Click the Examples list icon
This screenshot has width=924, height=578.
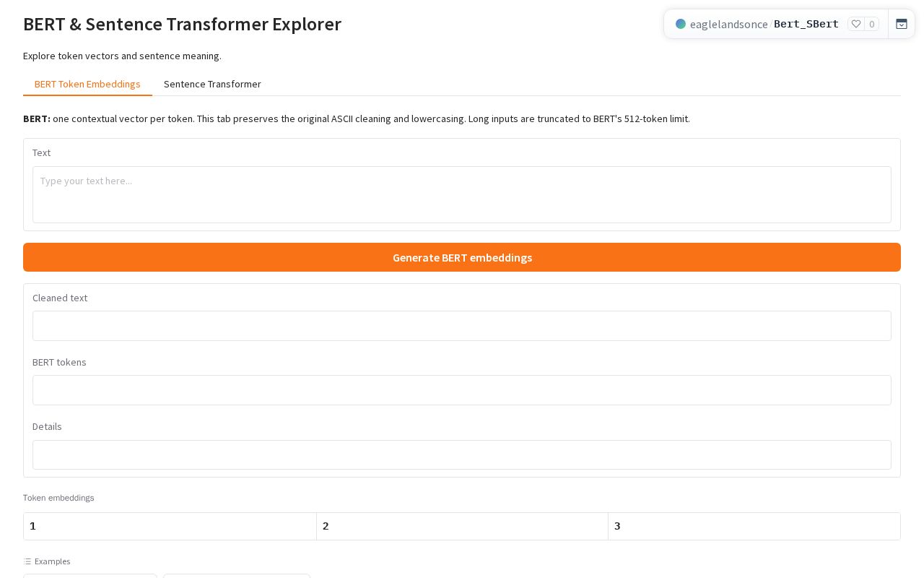(x=27, y=561)
